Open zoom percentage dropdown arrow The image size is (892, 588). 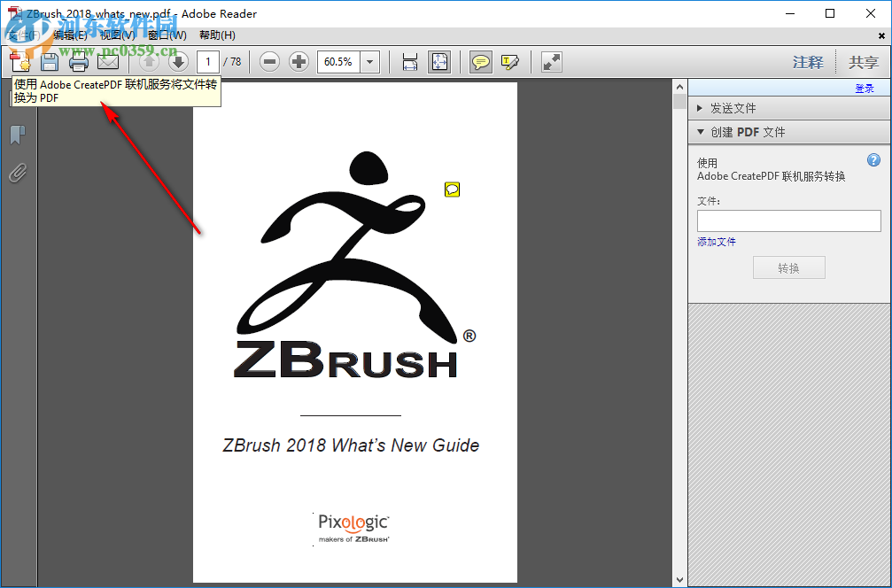[x=369, y=61]
